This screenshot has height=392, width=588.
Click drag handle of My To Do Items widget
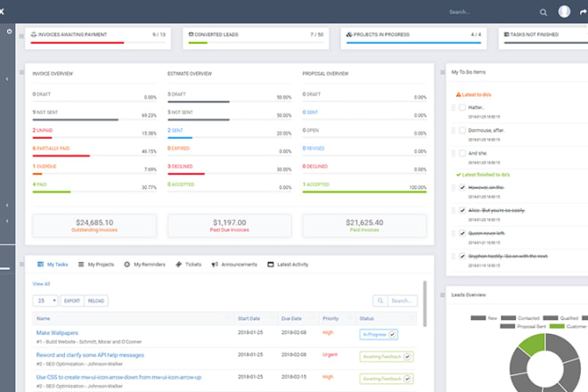443,72
